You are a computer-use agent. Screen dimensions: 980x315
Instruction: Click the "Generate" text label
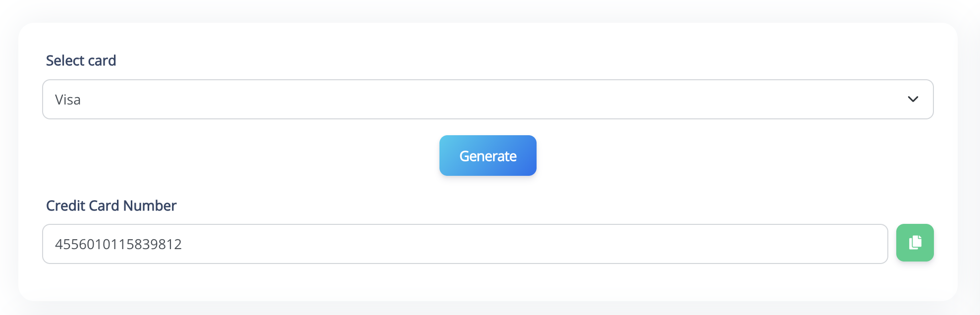click(x=488, y=156)
